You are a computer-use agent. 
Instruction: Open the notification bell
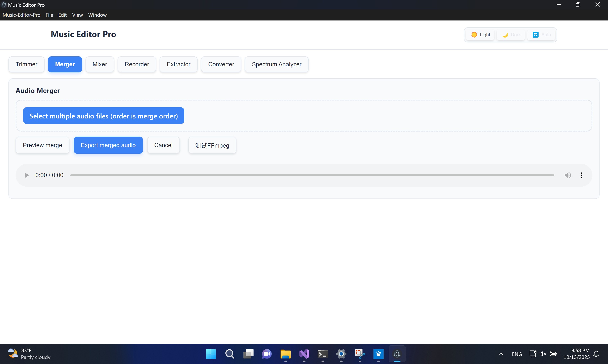tap(596, 354)
